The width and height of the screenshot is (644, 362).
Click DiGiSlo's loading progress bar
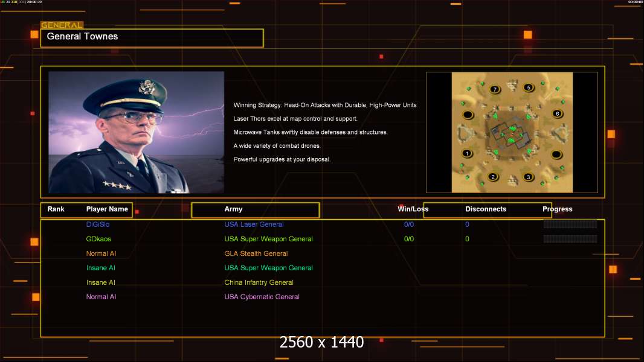(570, 224)
